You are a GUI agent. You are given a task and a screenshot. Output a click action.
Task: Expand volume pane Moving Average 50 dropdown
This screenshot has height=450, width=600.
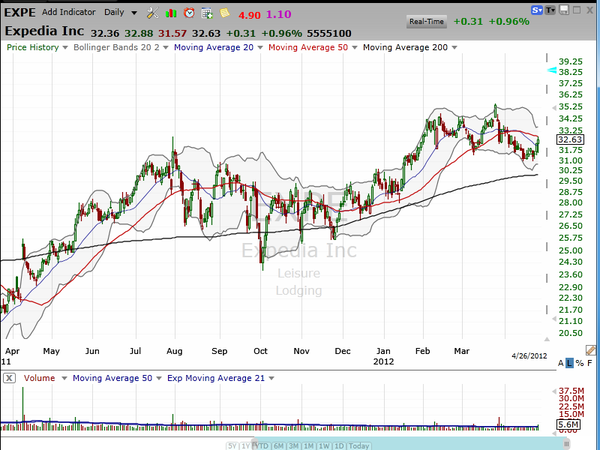click(x=159, y=378)
